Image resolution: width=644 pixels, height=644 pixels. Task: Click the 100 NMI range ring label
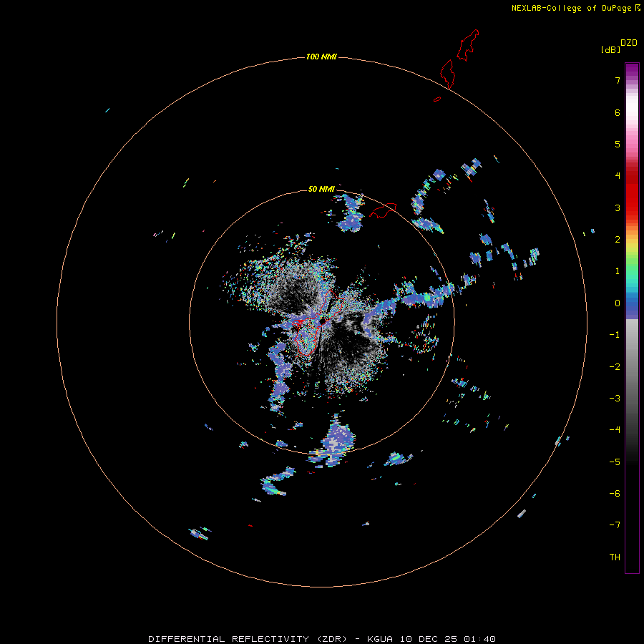pyautogui.click(x=321, y=57)
